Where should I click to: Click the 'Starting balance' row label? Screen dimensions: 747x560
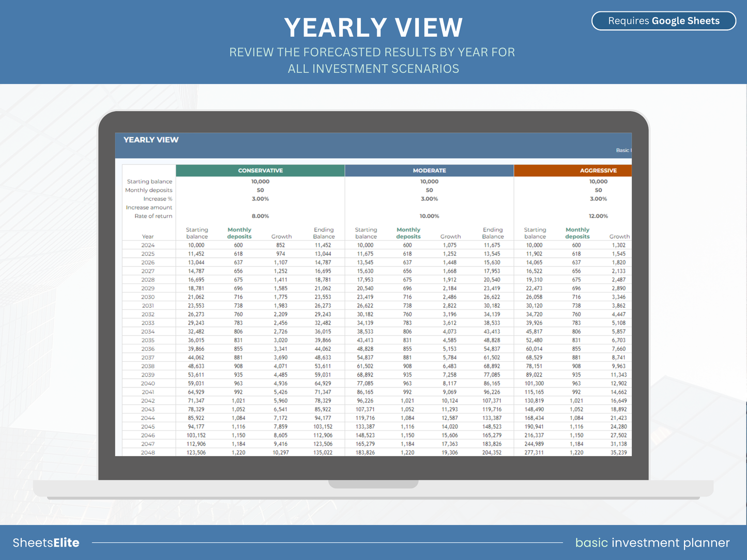149,181
